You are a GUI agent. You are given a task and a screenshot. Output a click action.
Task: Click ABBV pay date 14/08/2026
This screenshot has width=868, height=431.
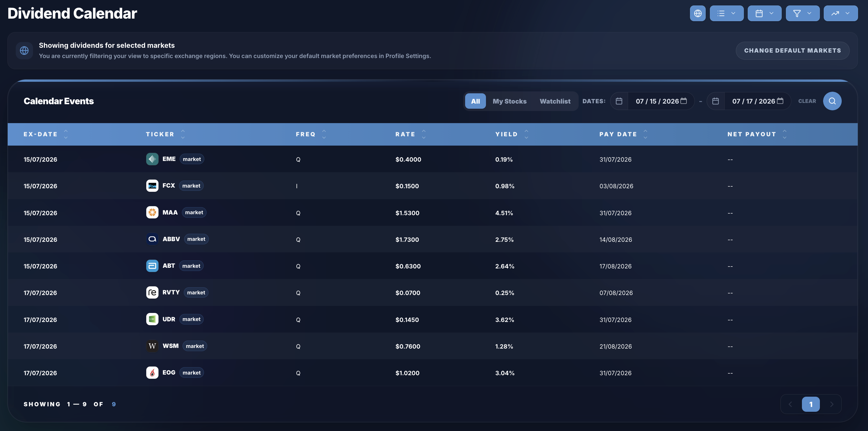pyautogui.click(x=616, y=240)
